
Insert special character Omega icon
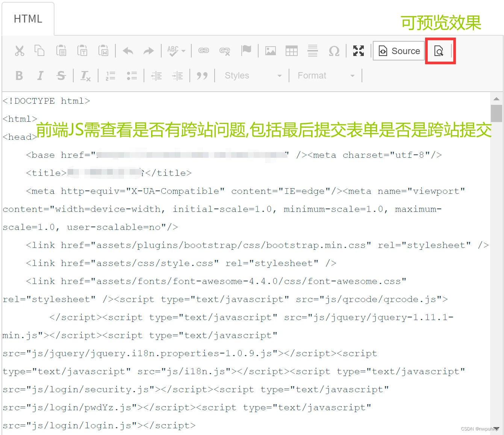pyautogui.click(x=334, y=51)
